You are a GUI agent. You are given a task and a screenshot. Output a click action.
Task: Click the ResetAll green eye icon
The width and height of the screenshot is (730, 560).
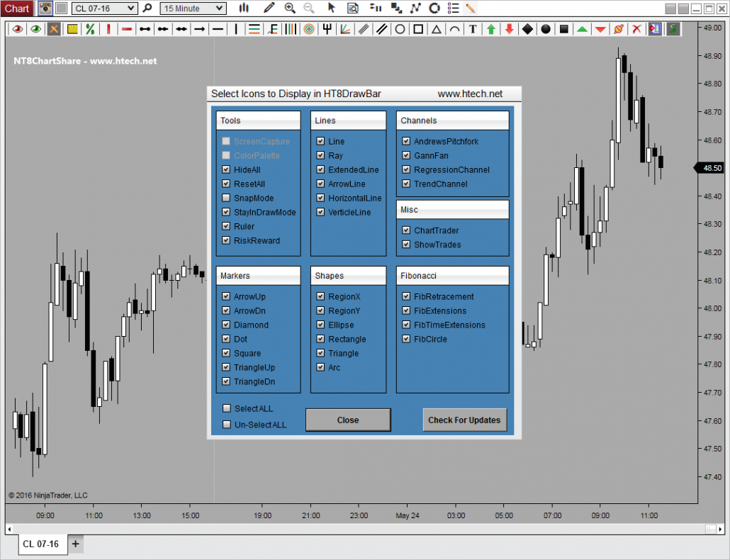[x=35, y=29]
